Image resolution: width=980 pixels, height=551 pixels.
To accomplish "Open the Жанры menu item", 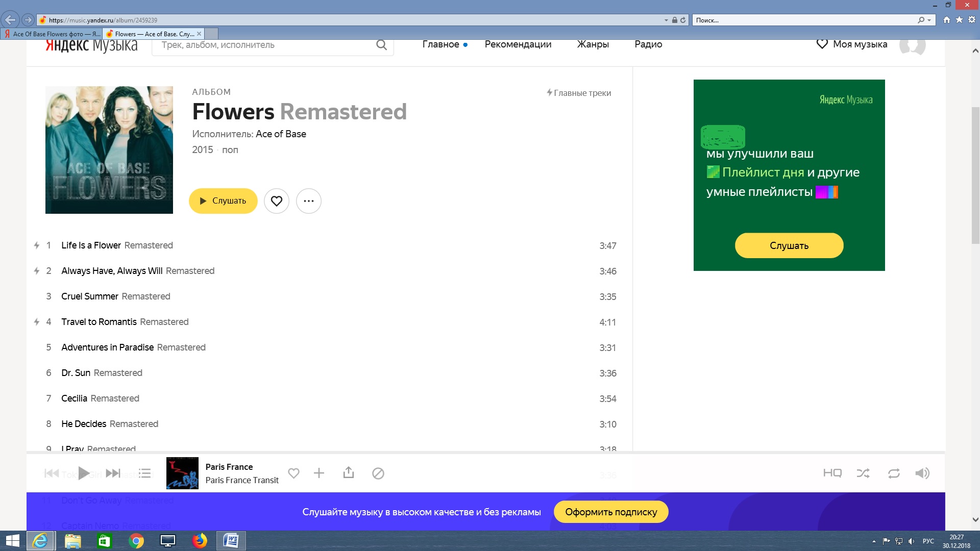I will [x=593, y=44].
